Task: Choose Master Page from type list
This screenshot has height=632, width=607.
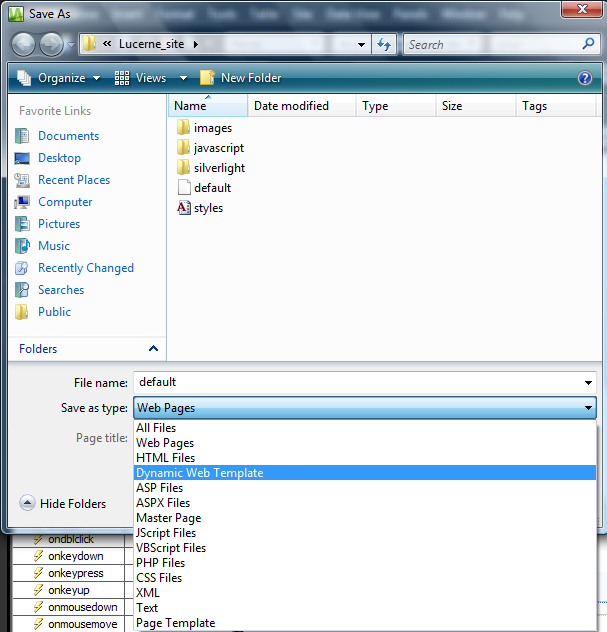Action: (168, 518)
